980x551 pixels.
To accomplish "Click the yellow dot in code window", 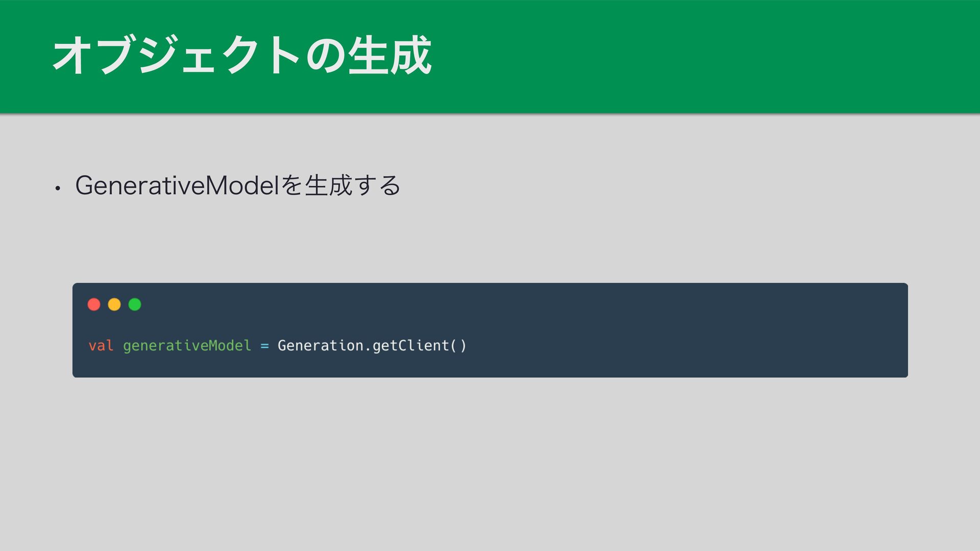I will 114,305.
